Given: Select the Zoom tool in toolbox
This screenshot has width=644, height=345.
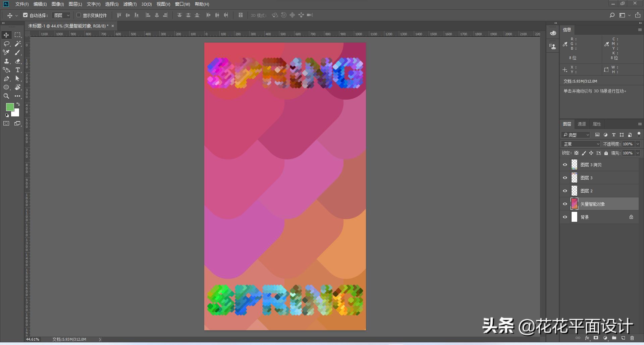Looking at the screenshot, I should (x=6, y=96).
